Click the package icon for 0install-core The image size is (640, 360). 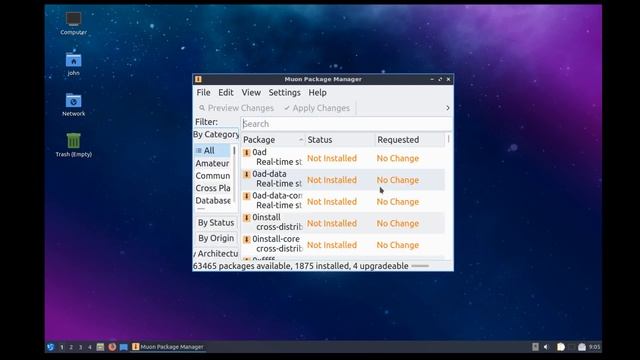click(x=247, y=239)
